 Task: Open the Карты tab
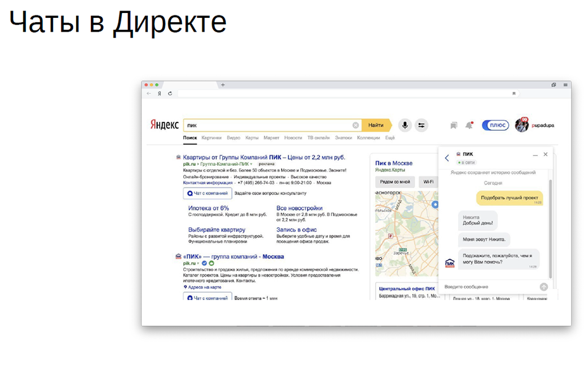click(x=252, y=137)
